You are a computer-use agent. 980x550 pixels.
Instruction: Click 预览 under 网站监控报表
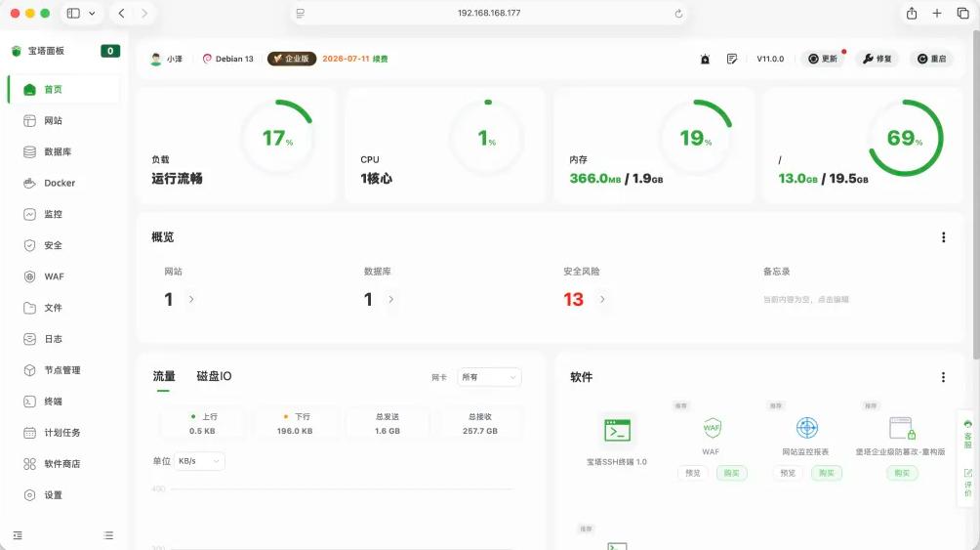[788, 473]
